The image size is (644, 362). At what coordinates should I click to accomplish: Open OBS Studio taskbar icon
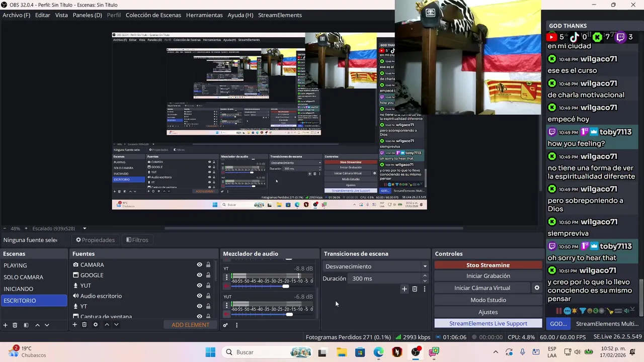pos(416,352)
